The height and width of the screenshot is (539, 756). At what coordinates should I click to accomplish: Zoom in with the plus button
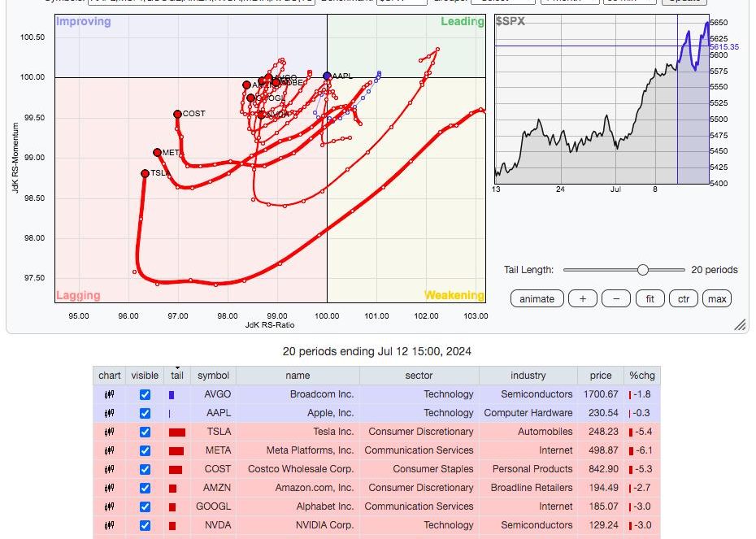(x=582, y=299)
